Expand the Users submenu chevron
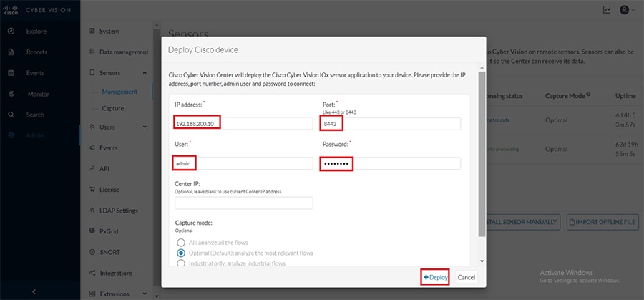 coord(145,127)
